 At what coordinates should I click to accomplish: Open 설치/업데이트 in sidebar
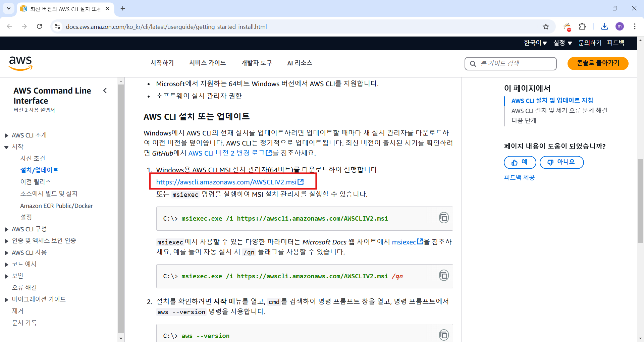(39, 170)
